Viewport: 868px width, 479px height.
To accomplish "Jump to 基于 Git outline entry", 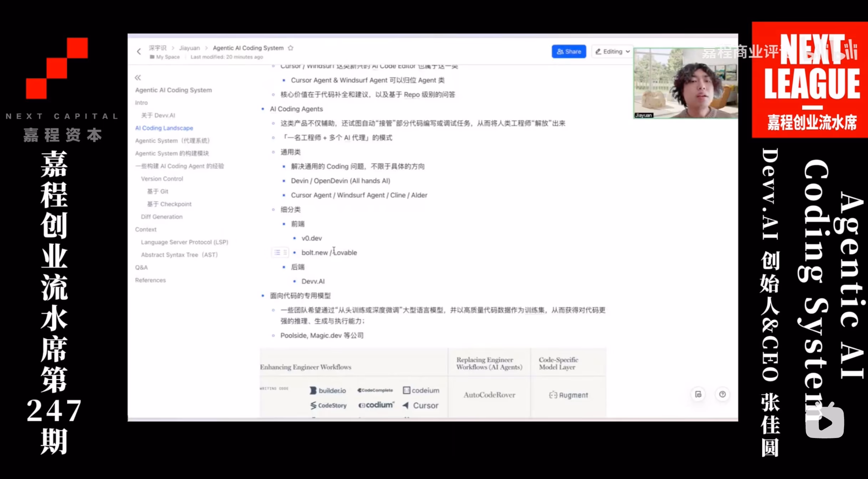I will click(x=157, y=191).
